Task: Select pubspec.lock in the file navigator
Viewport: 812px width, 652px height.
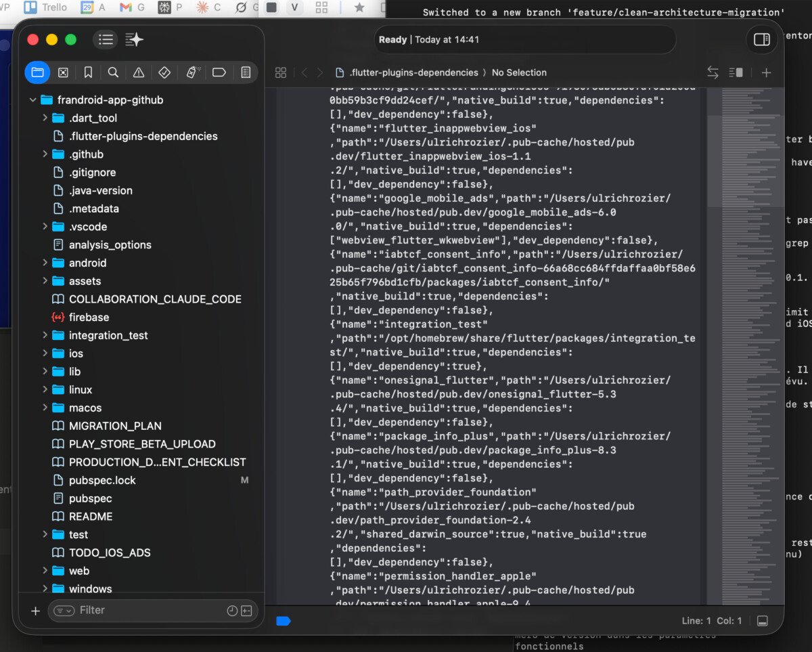Action: 102,480
